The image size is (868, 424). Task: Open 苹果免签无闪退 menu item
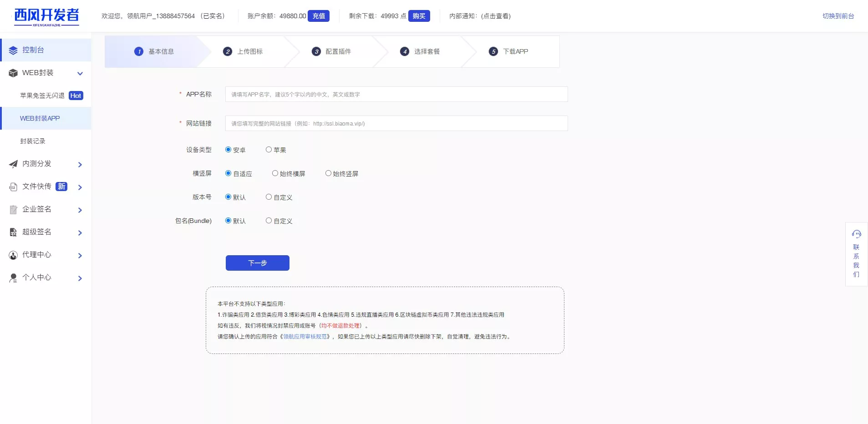coord(42,96)
